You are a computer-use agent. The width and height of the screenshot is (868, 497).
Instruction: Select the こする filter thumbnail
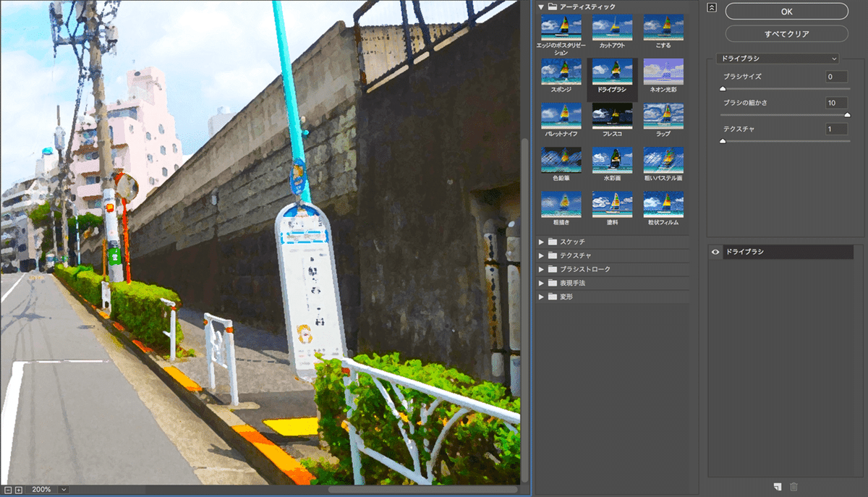pyautogui.click(x=663, y=27)
